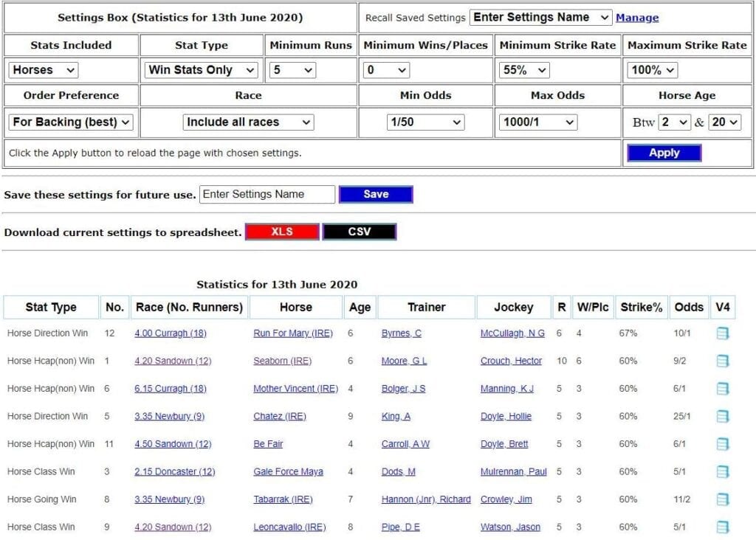The height and width of the screenshot is (540, 756).
Task: Open the Minimum Wins/Places dropdown showing 0
Action: pyautogui.click(x=386, y=70)
